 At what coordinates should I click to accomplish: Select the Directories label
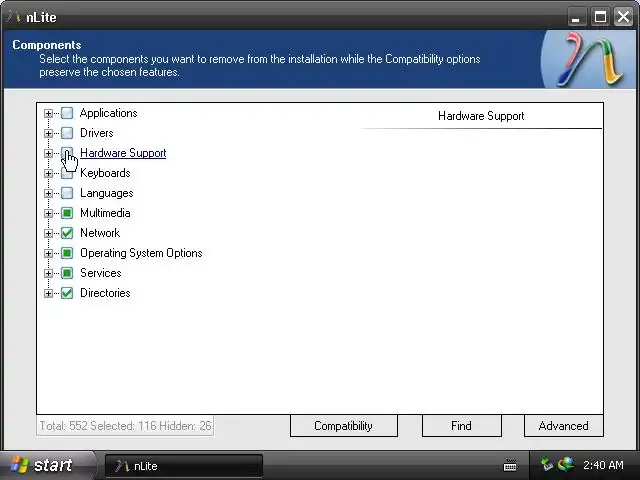tap(105, 293)
